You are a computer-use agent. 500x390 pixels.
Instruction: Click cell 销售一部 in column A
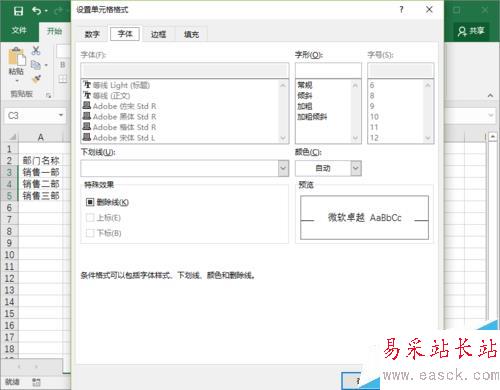pos(41,172)
